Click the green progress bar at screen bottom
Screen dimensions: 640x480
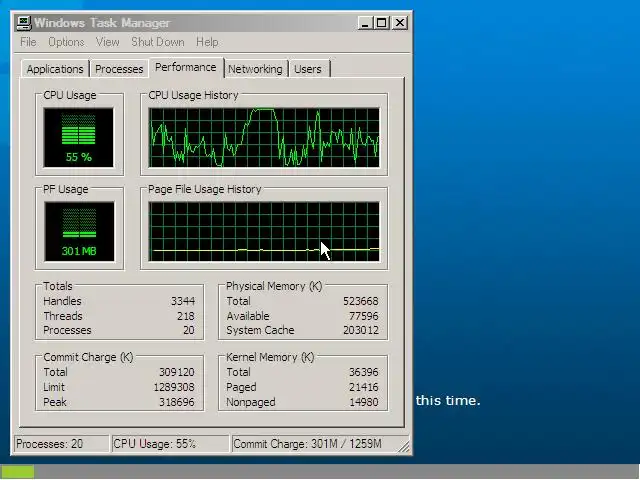pyautogui.click(x=17, y=472)
